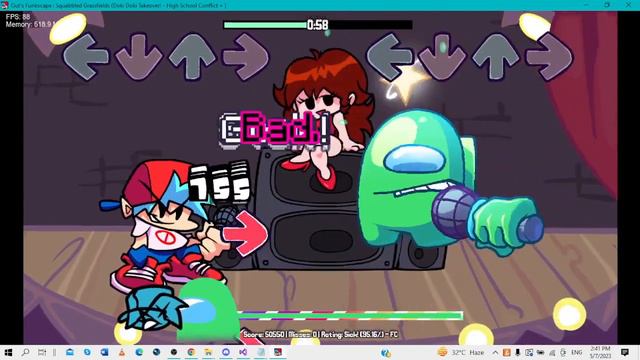This screenshot has height=360, width=640.
Task: Click the opponent's up arrow receptor
Action: [x=192, y=57]
